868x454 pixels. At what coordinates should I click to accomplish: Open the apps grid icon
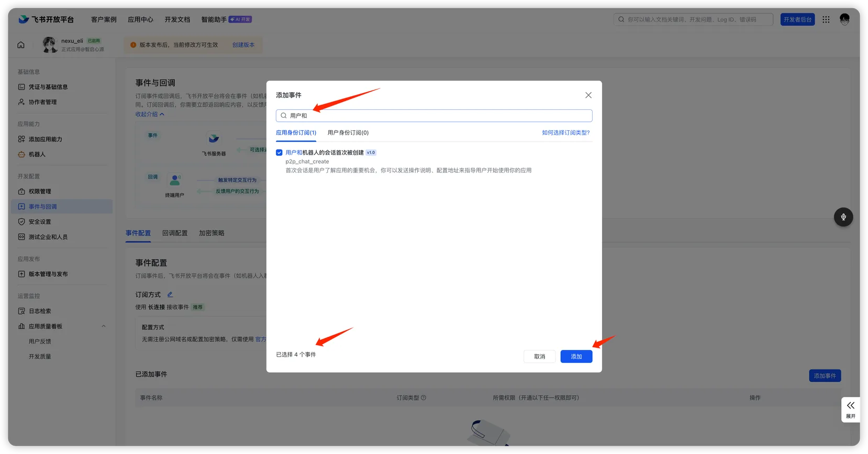826,19
